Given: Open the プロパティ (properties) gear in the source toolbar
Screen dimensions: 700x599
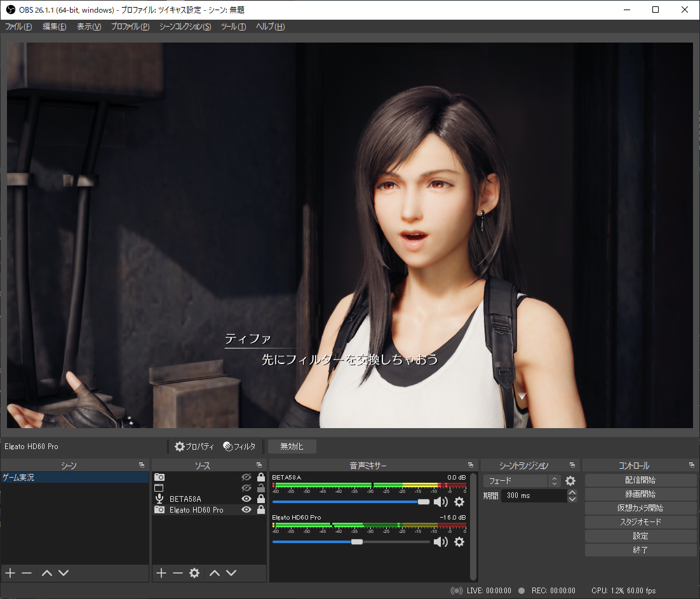Looking at the screenshot, I should pyautogui.click(x=194, y=447).
